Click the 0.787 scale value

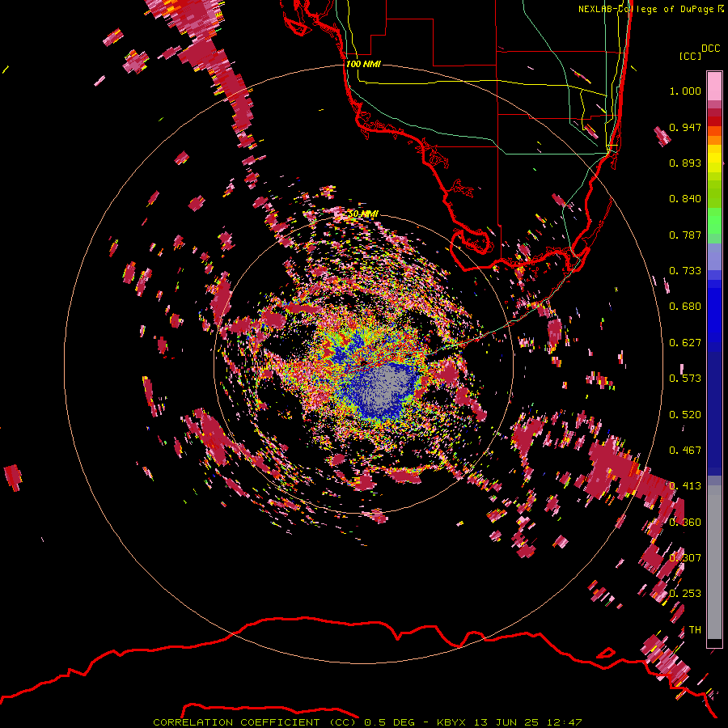pos(685,235)
